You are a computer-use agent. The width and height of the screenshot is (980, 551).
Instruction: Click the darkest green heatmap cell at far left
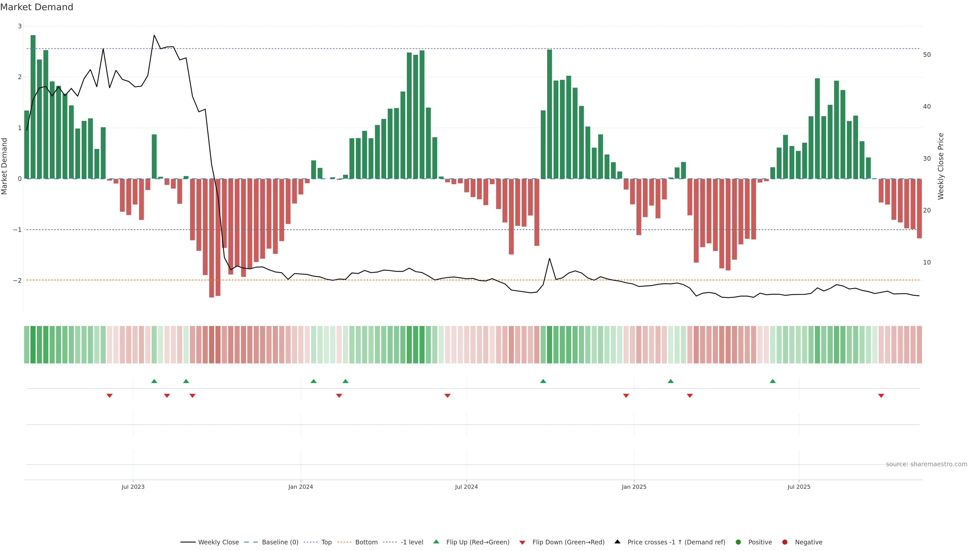pyautogui.click(x=33, y=345)
